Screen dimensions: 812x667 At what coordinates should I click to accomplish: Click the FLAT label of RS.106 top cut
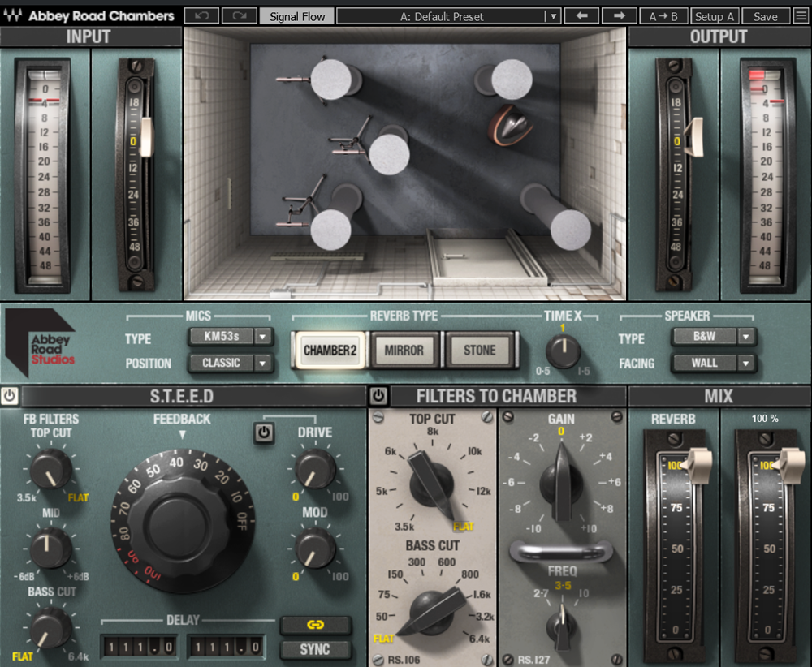point(464,527)
